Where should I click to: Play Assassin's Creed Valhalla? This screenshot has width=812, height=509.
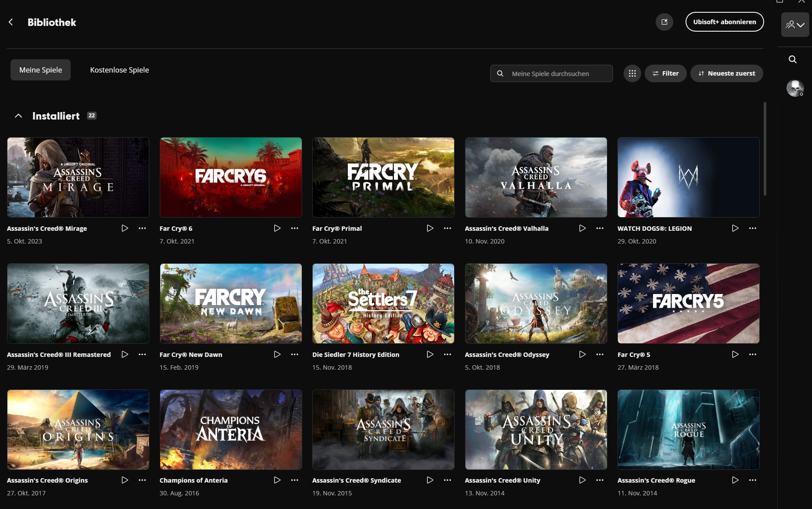point(582,228)
